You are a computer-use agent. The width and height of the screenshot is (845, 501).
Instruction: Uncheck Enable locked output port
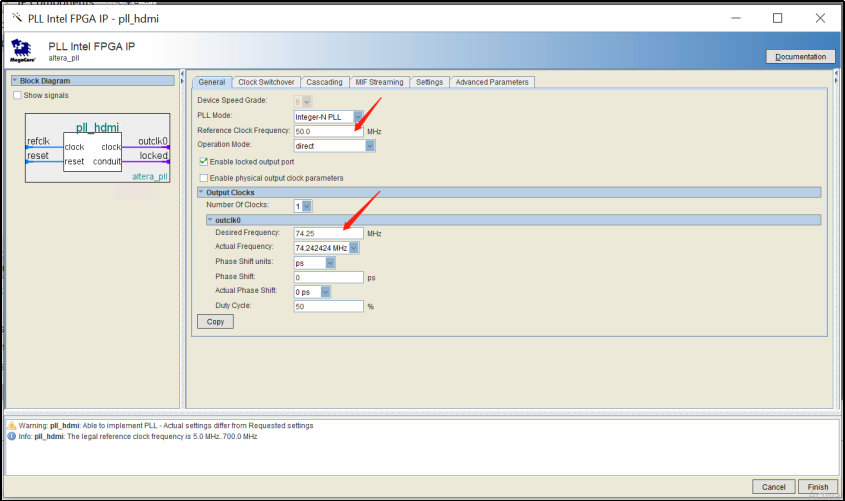click(204, 162)
